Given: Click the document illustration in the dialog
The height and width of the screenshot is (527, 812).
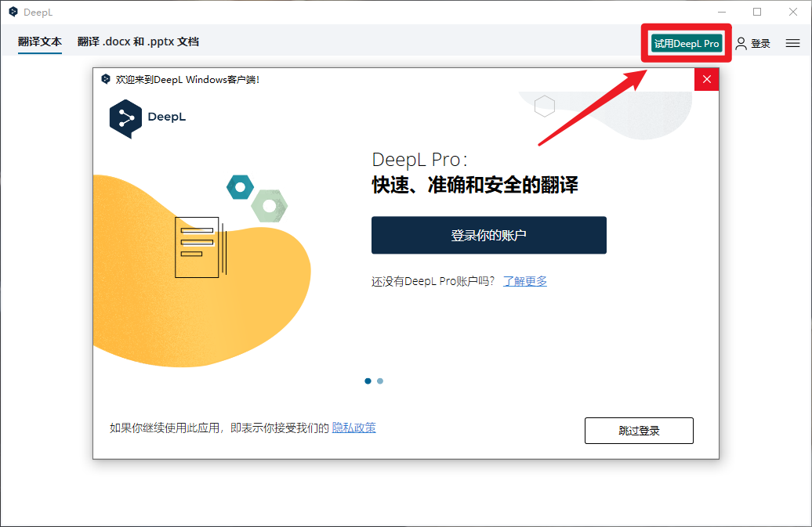Looking at the screenshot, I should click(201, 247).
